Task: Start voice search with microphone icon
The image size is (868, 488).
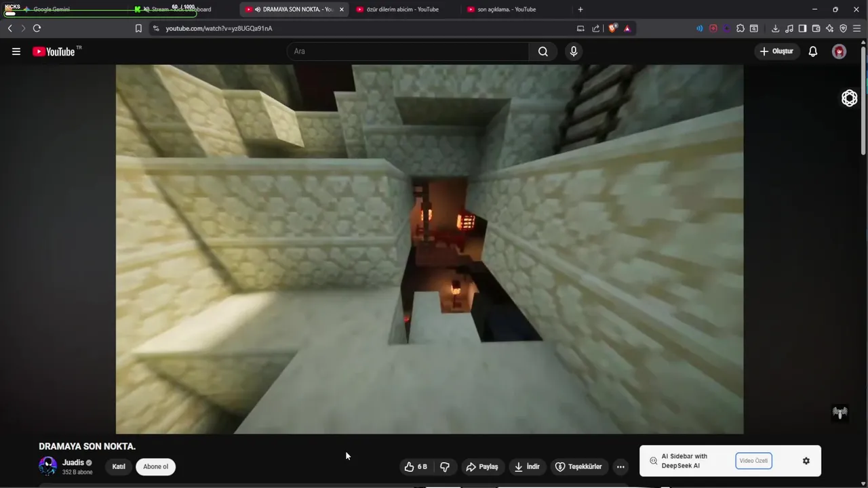Action: pyautogui.click(x=574, y=52)
